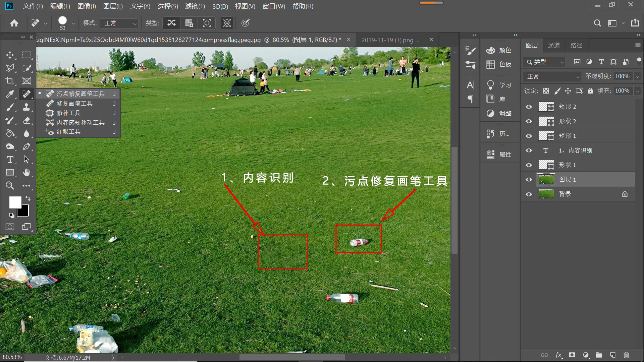Open the 属性 panel

pyautogui.click(x=499, y=155)
